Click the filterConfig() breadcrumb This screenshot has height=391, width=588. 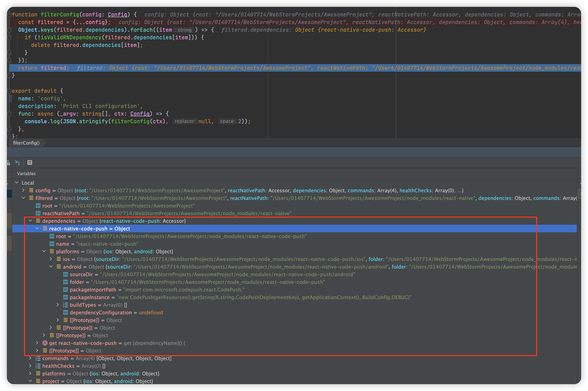coord(26,143)
